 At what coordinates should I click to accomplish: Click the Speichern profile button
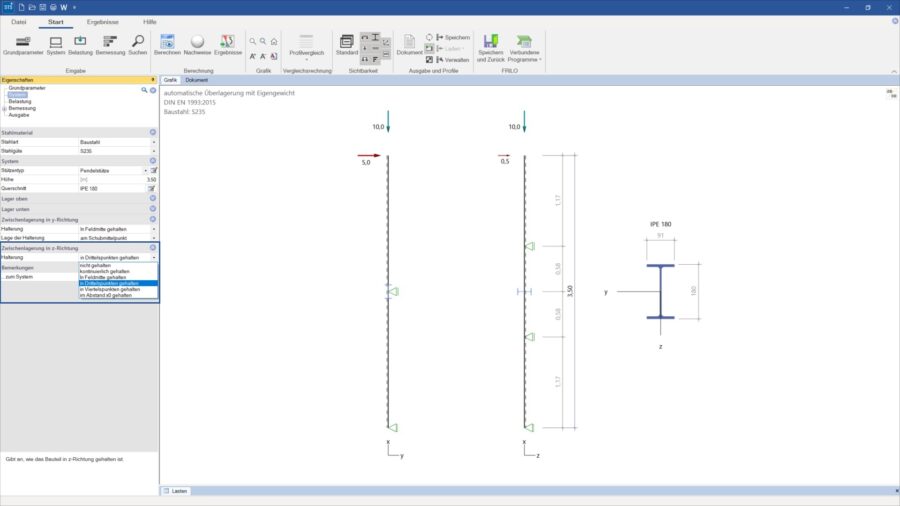pos(453,37)
